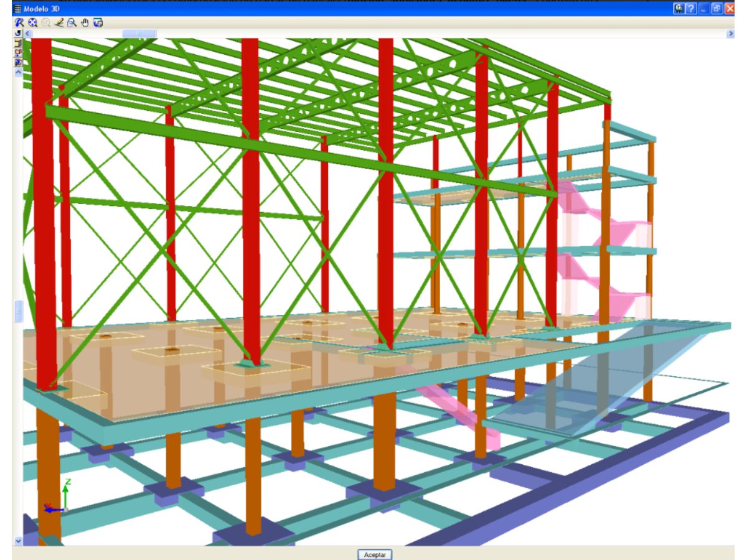The width and height of the screenshot is (747, 560).
Task: Click the left chevron above the 3D view
Action: point(27,33)
